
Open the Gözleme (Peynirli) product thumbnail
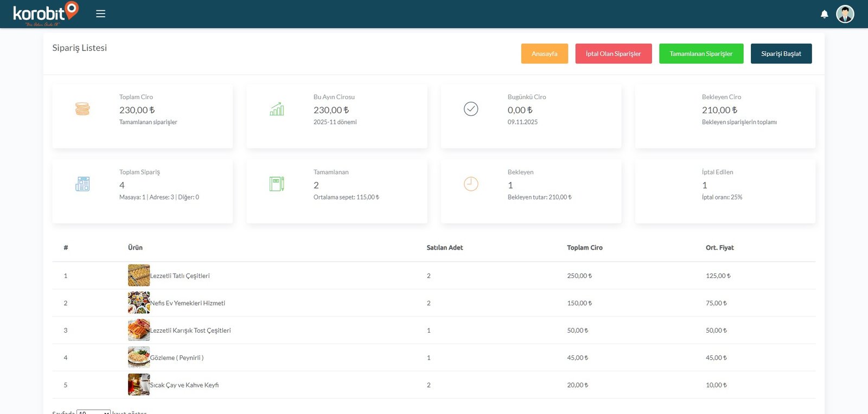tap(139, 358)
